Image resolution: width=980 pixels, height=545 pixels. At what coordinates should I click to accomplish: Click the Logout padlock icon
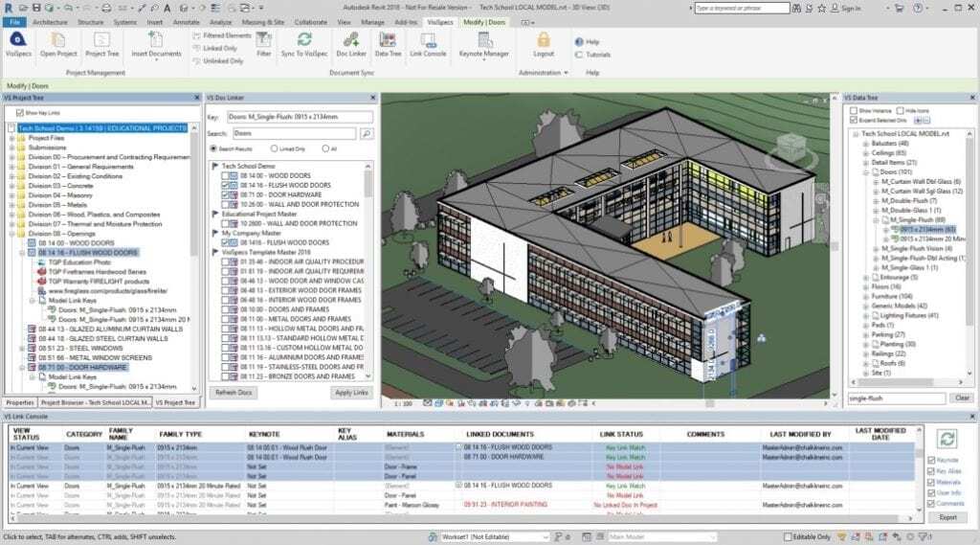tap(544, 40)
